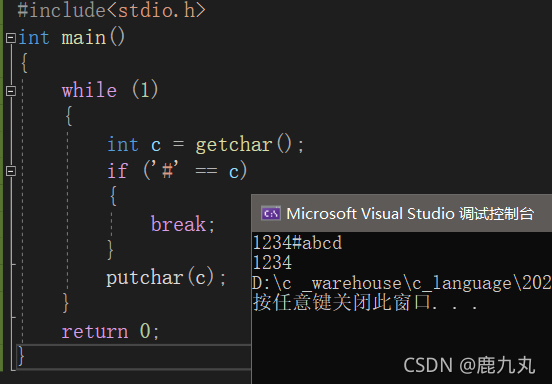The width and height of the screenshot is (552, 384).
Task: Click the #include<stdio.h> line
Action: pyautogui.click(x=111, y=10)
